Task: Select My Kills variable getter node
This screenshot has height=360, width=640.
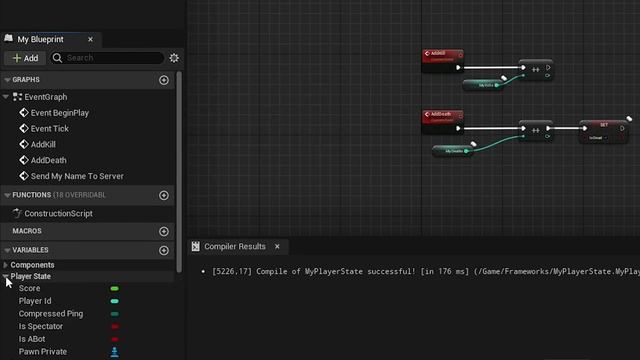Action: coord(482,85)
